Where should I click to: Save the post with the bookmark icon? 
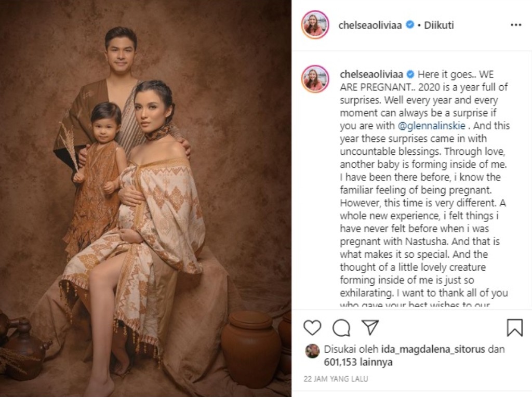coord(514,327)
